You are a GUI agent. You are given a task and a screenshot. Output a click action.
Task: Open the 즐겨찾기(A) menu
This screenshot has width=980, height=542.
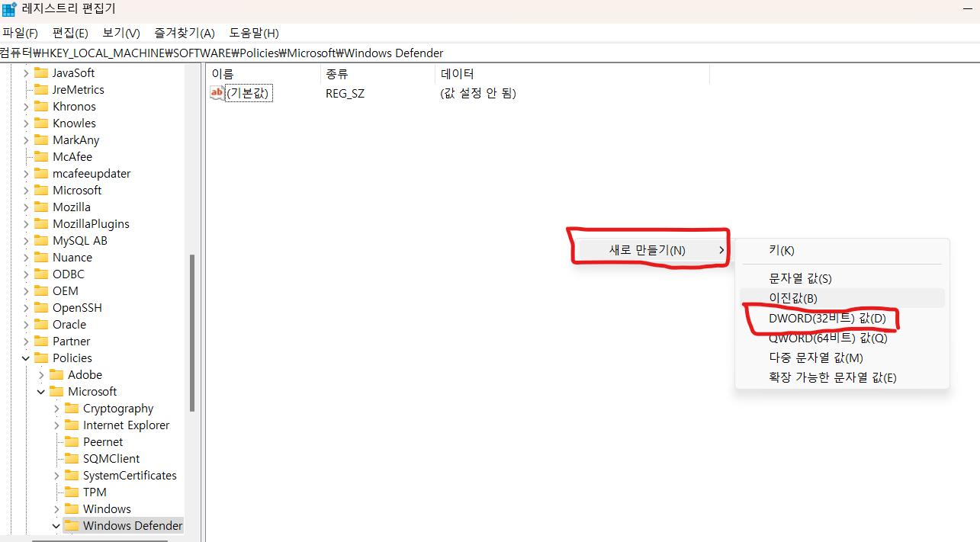[185, 33]
